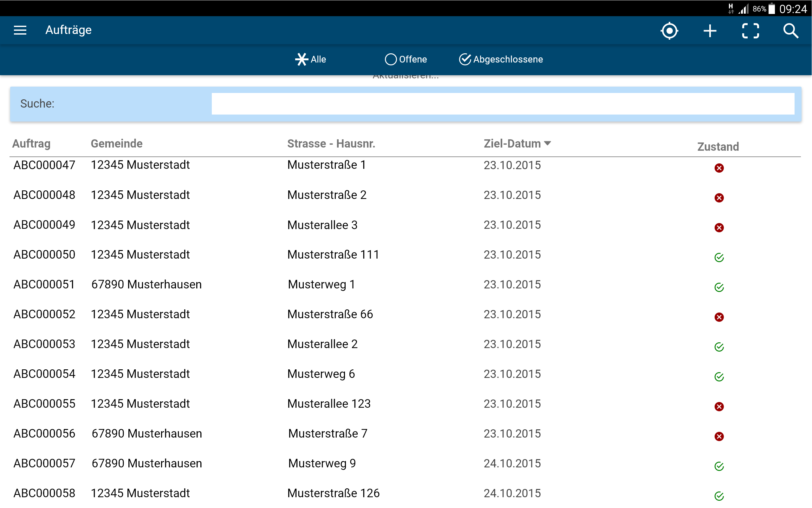
Task: Add a new order with plus icon
Action: coord(710,31)
